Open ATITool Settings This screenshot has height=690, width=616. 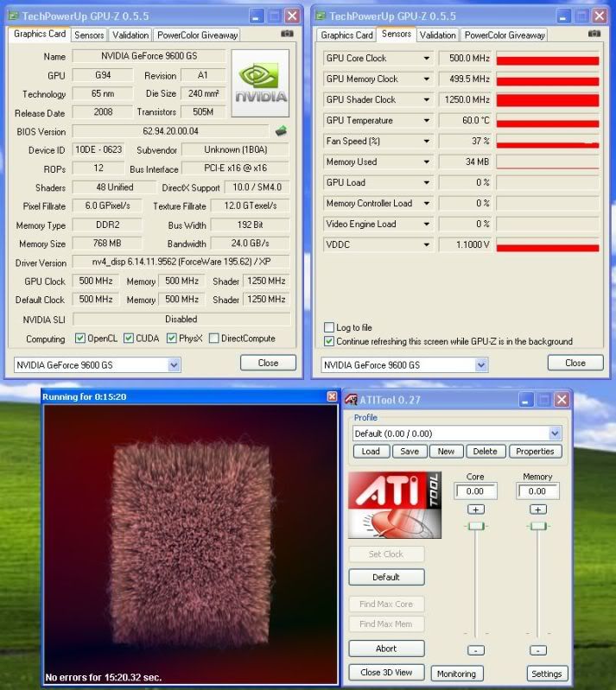tap(547, 674)
